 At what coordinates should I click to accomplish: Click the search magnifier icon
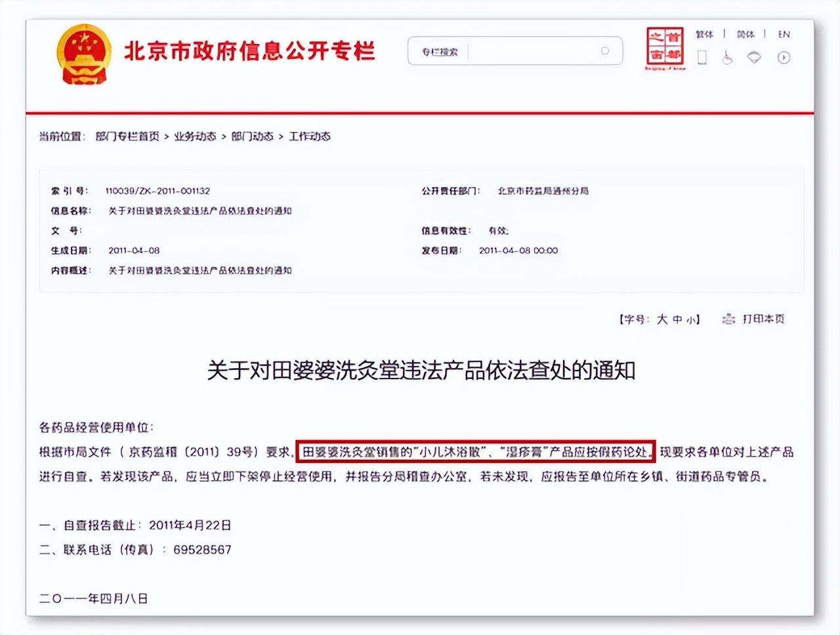click(604, 51)
